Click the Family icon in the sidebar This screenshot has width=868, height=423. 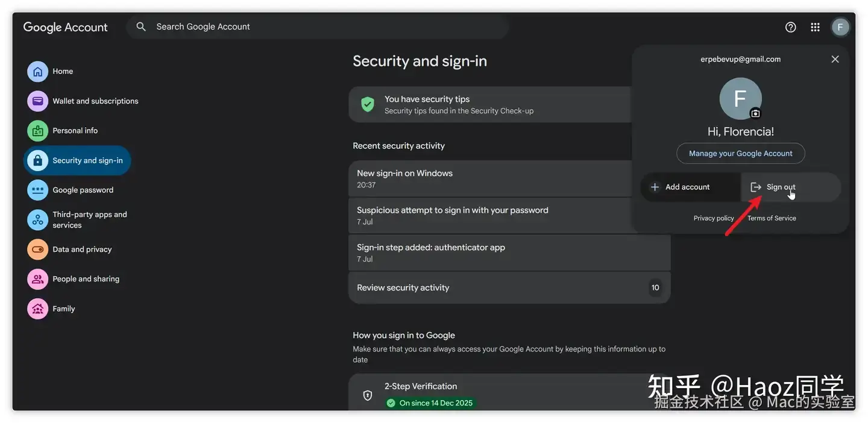37,309
